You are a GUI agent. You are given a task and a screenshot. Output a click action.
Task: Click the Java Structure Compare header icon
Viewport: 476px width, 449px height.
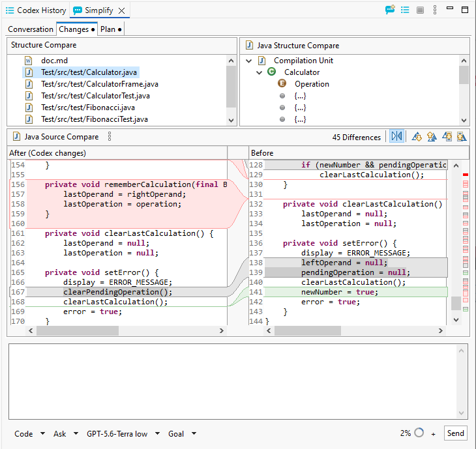(250, 45)
